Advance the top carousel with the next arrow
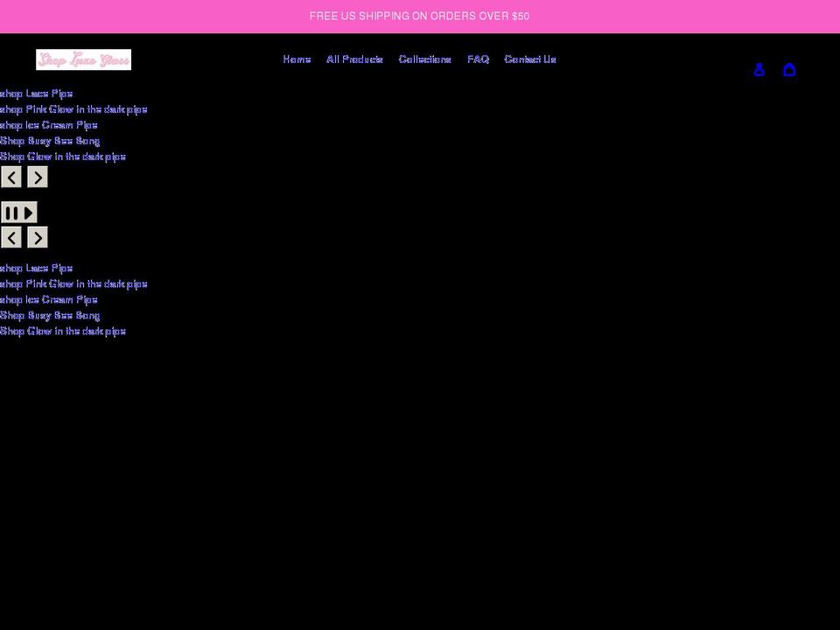 (x=38, y=177)
